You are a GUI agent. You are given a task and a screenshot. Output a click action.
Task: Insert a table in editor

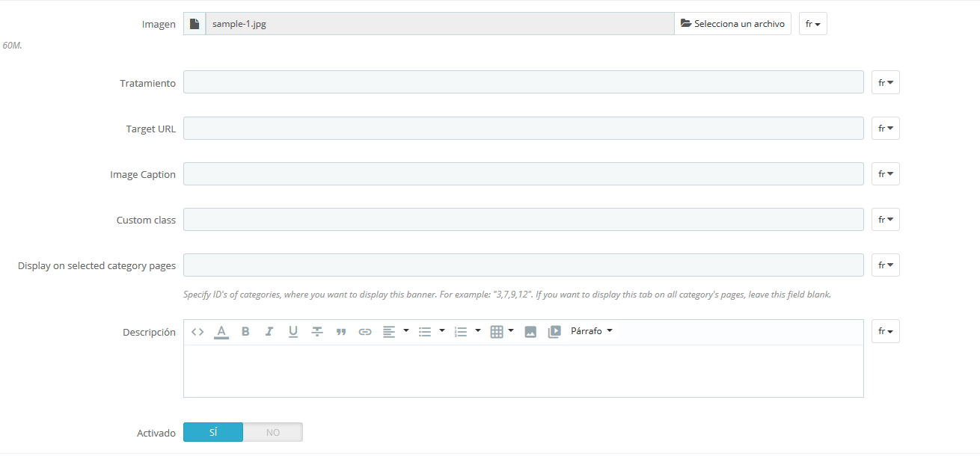pos(497,332)
